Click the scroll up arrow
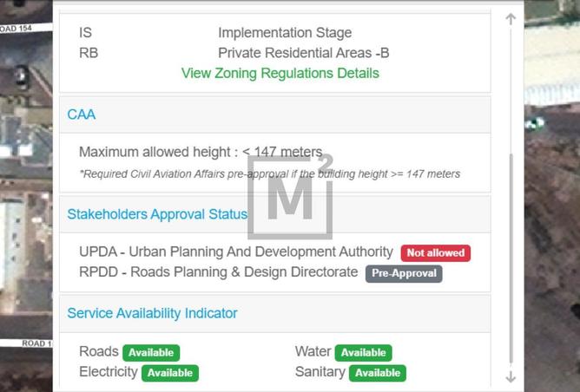Image resolution: width=580 pixels, height=392 pixels. 511,18
